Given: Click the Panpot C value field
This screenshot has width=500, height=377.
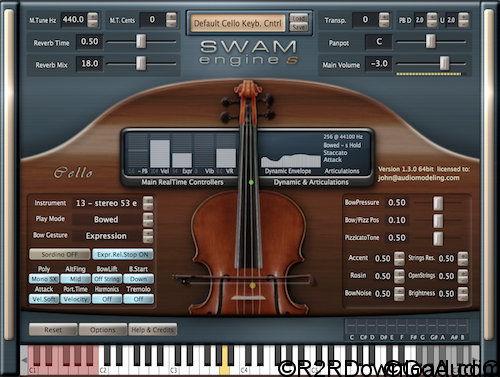Looking at the screenshot, I should [379, 42].
